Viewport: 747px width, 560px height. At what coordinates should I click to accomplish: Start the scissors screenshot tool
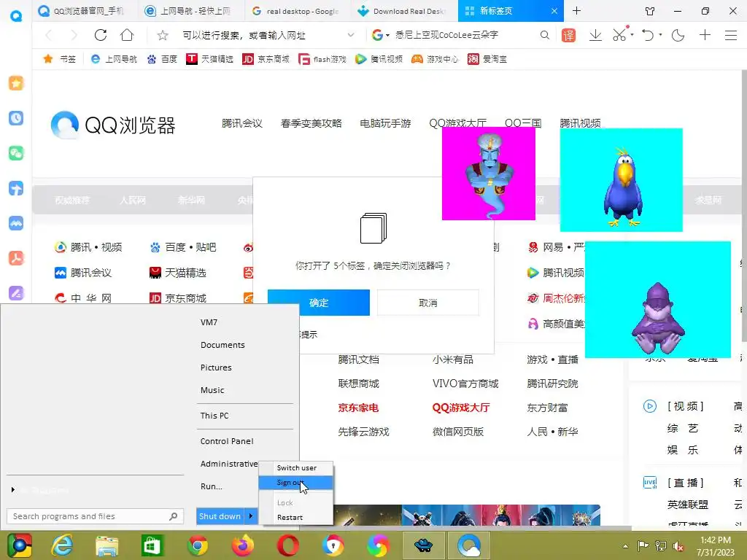619,35
